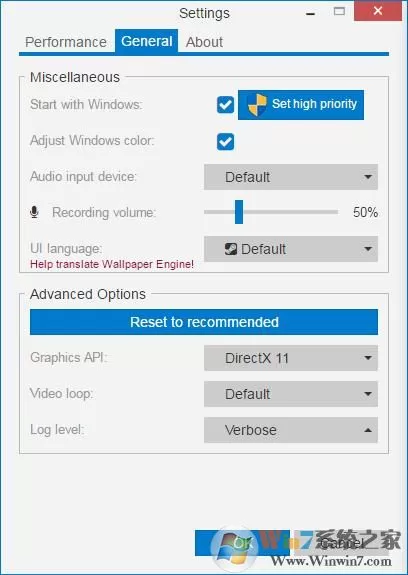The image size is (408, 575).
Task: Uncheck the Adjust Windows color checkbox
Action: (x=225, y=142)
